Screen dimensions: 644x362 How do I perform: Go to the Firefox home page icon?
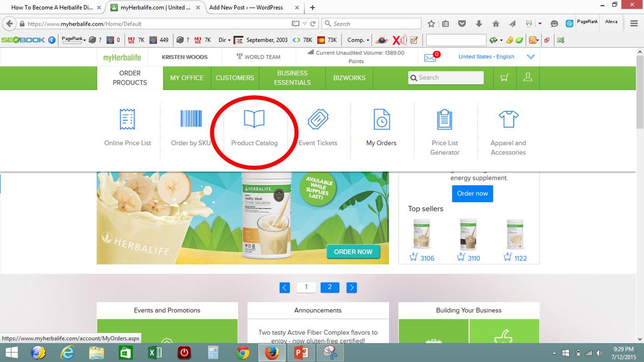pyautogui.click(x=496, y=24)
